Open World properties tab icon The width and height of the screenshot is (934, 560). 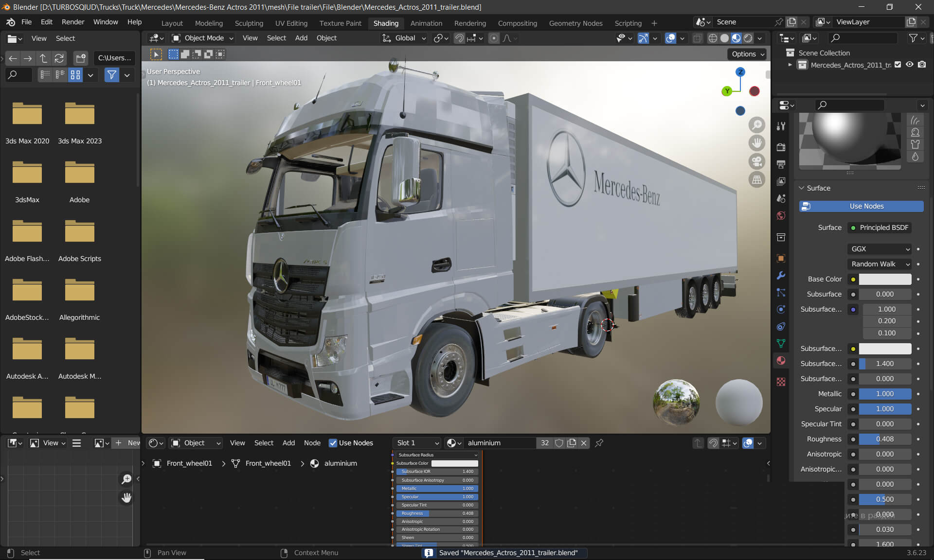781,215
